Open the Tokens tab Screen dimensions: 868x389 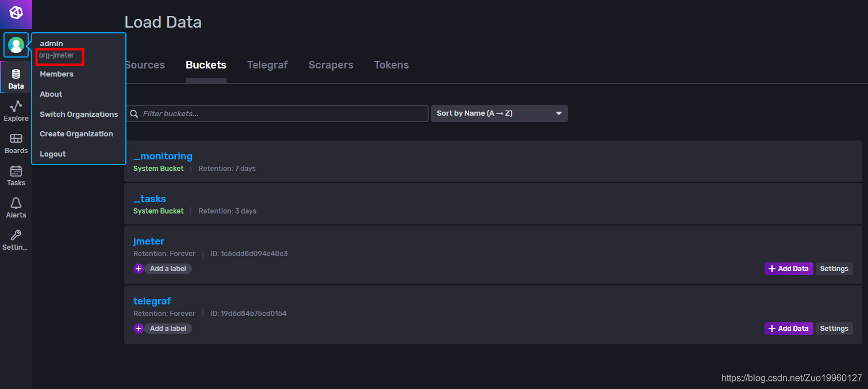click(x=391, y=65)
